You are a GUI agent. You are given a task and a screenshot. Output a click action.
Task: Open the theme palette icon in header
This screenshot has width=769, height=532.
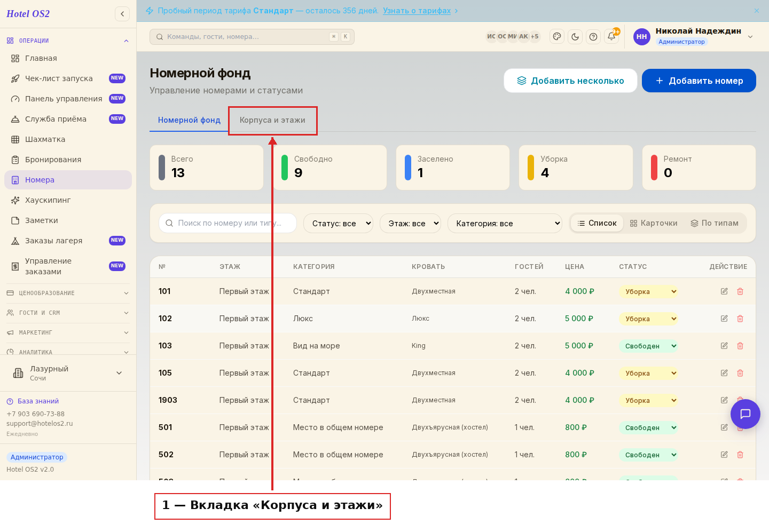point(557,36)
